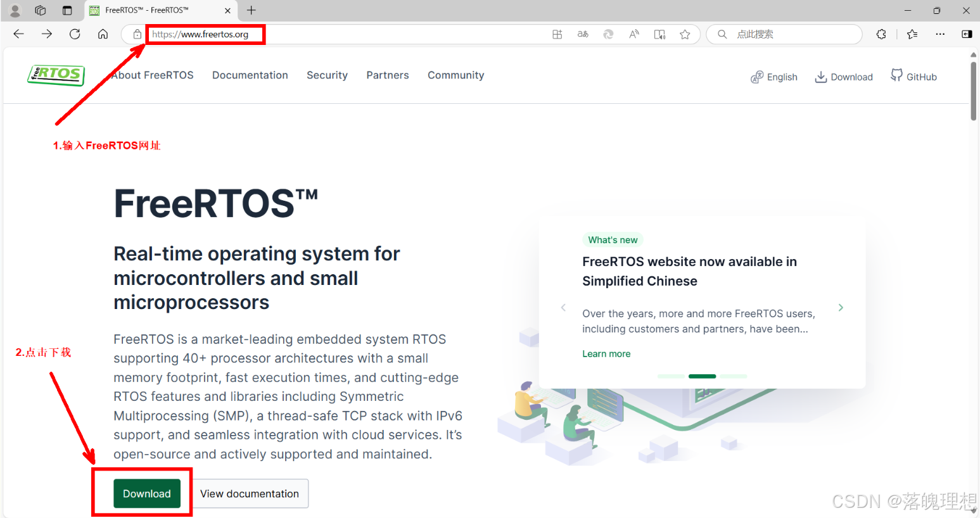The width and height of the screenshot is (980, 518).
Task: Translate the page using the translate icon
Action: click(x=583, y=34)
